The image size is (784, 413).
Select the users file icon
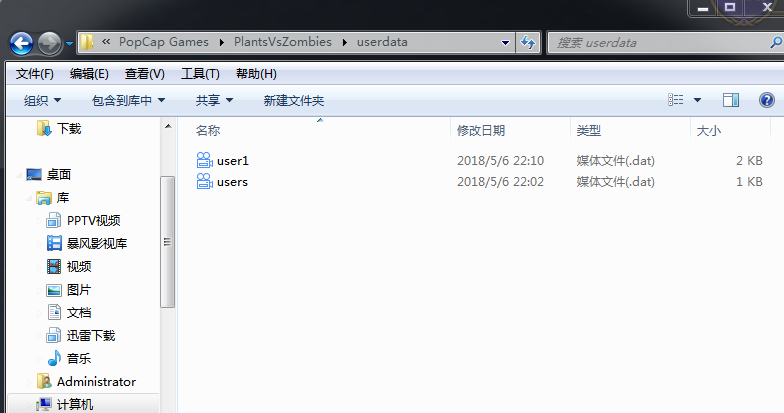click(x=204, y=181)
